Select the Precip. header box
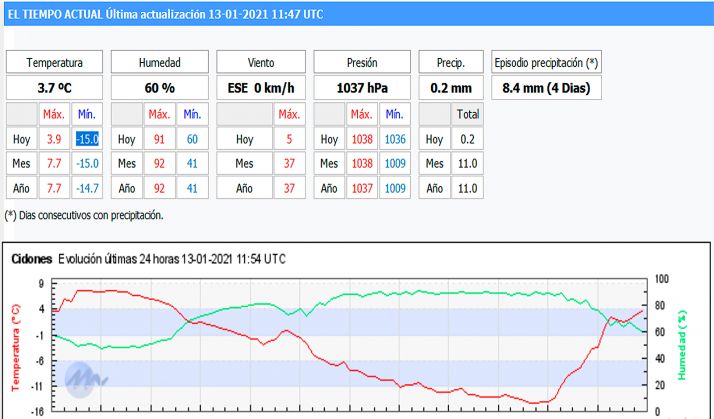This screenshot has width=714, height=419. [451, 62]
